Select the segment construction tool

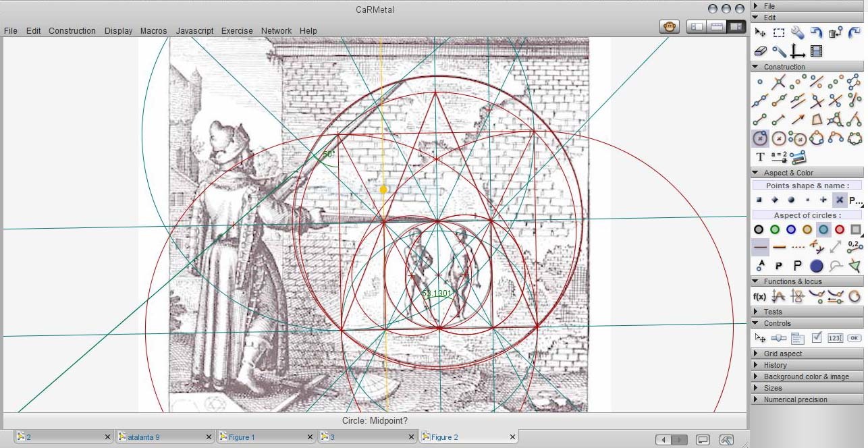click(760, 119)
